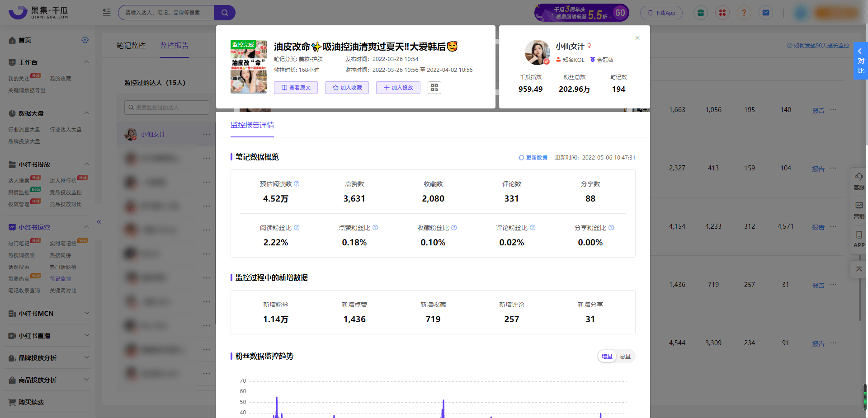Open more options in the 1,663 table row
The image size is (868, 418).
pos(833,110)
